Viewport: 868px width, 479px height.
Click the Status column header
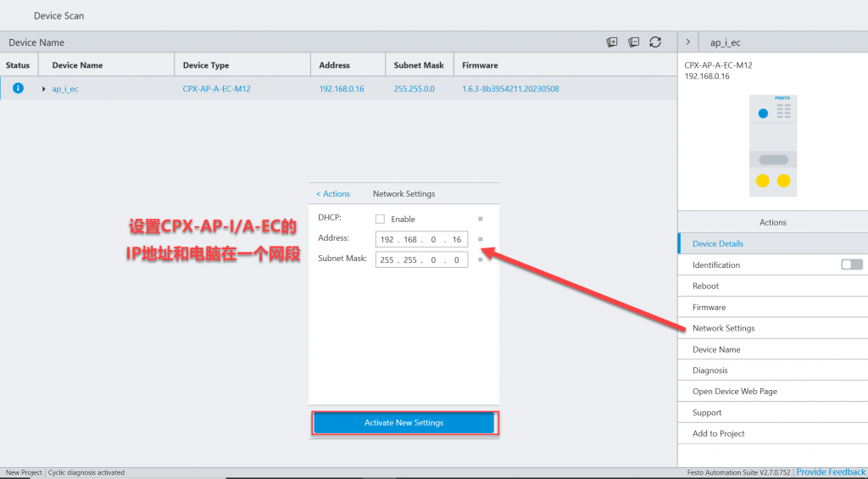(x=18, y=64)
